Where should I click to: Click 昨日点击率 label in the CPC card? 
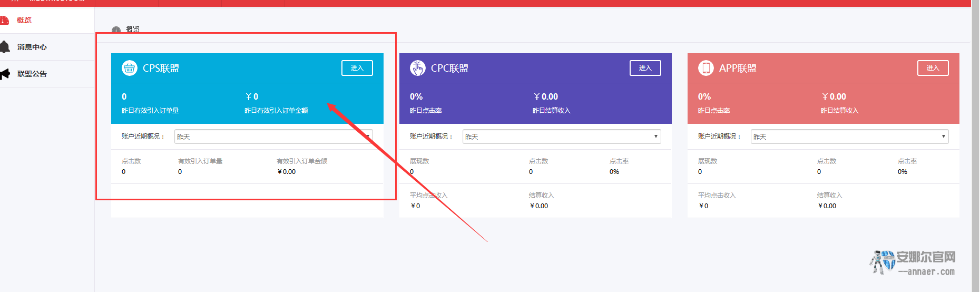coord(426,111)
